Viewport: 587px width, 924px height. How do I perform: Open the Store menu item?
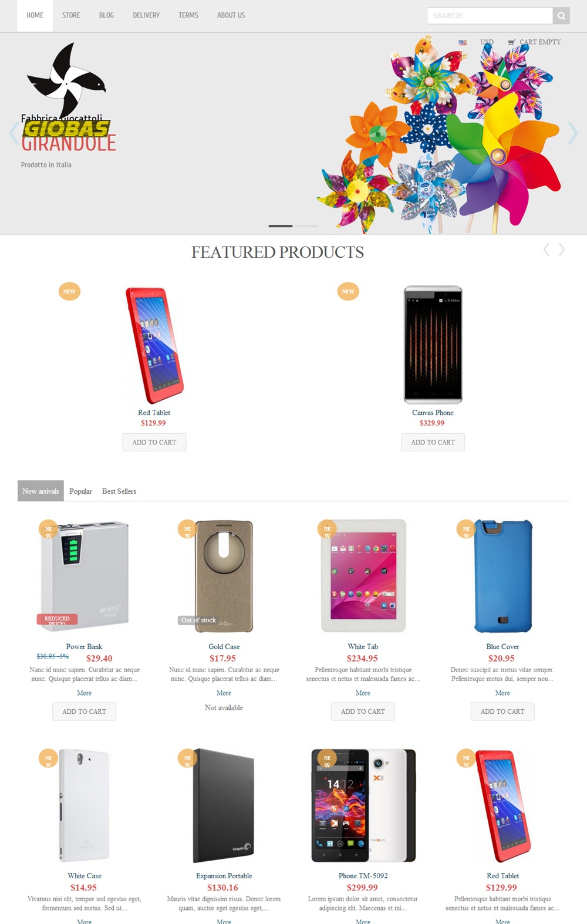coord(71,15)
